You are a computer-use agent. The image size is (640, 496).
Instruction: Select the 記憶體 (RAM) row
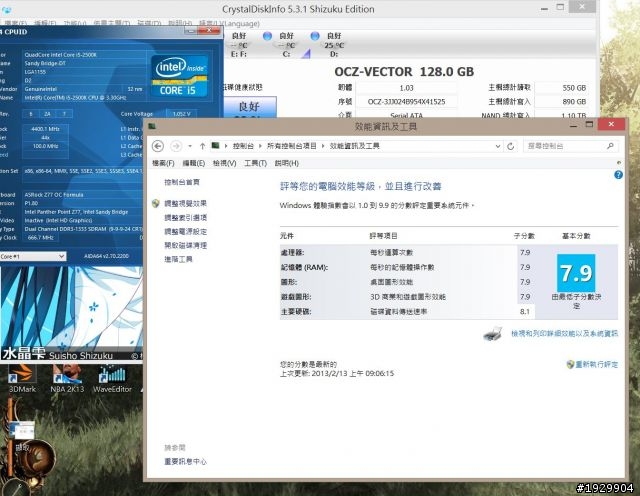pyautogui.click(x=405, y=267)
